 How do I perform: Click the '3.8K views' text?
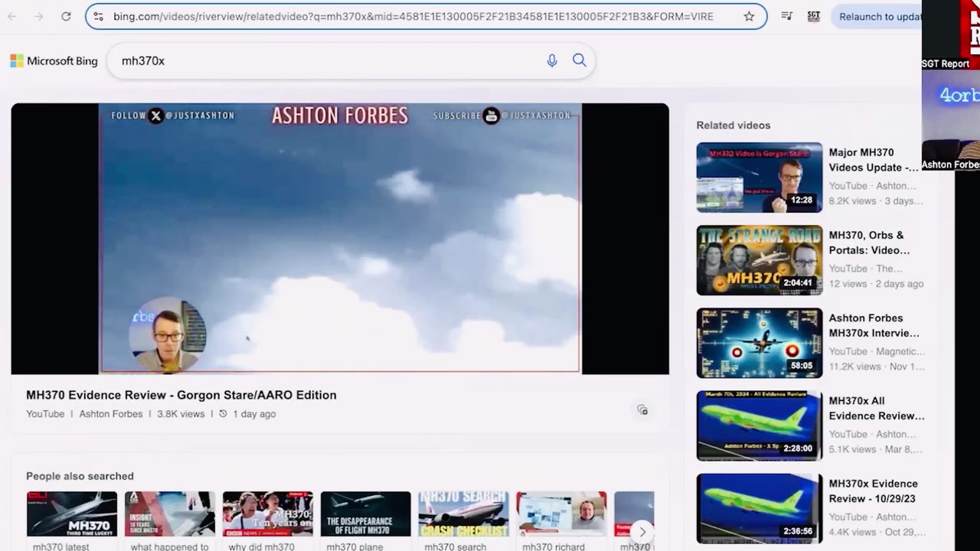click(181, 414)
